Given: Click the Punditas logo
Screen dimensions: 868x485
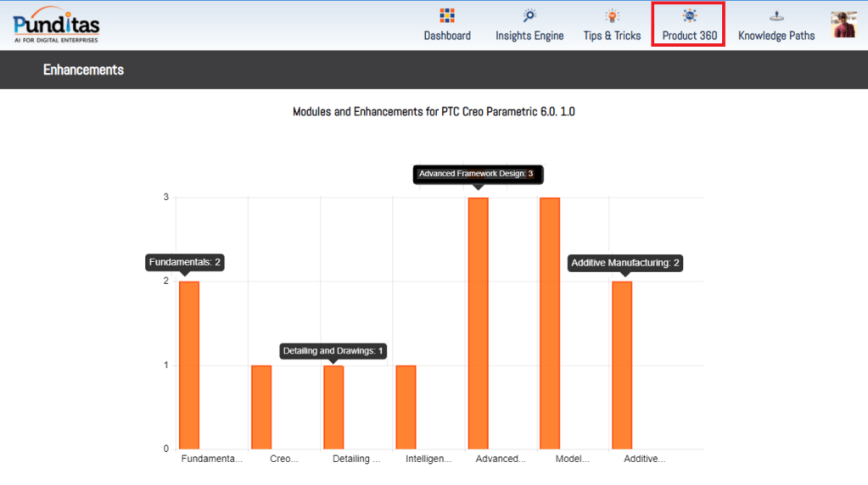Looking at the screenshot, I should pos(57,25).
